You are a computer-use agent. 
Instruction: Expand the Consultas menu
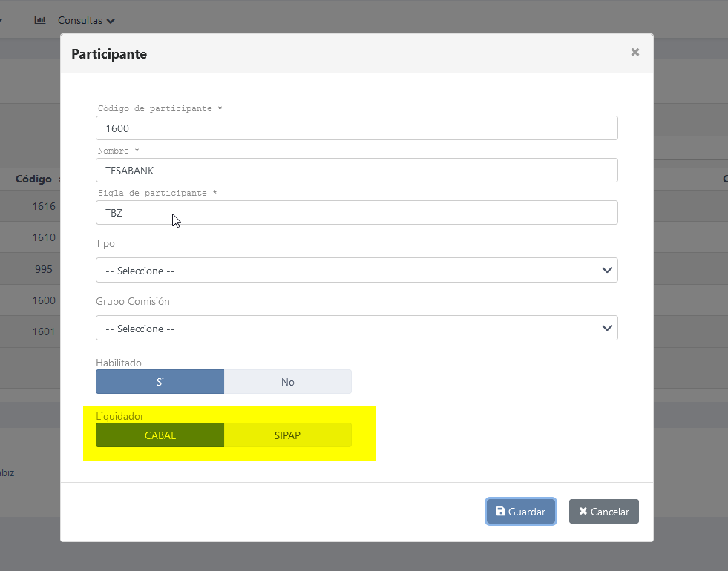[x=86, y=20]
